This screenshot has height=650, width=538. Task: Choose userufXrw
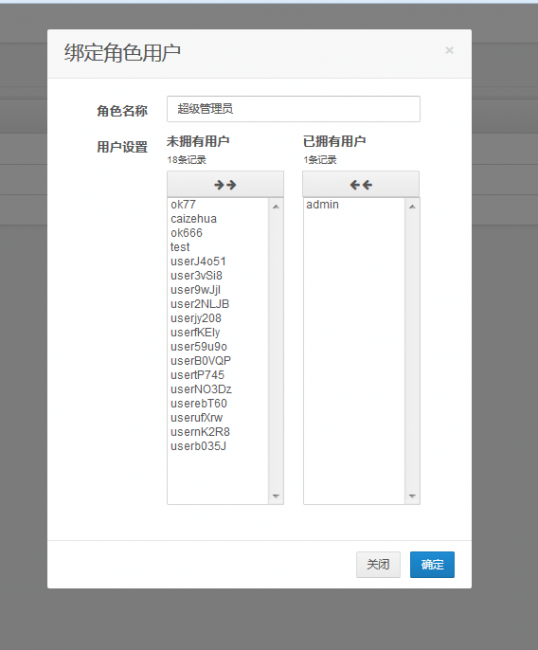[x=218, y=417]
